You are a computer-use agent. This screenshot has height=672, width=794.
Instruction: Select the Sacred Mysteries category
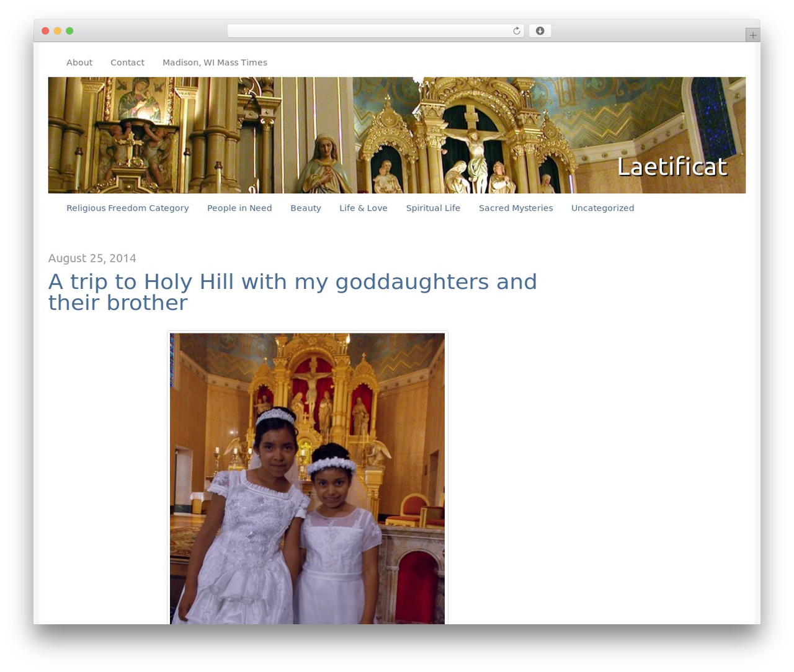pyautogui.click(x=515, y=208)
